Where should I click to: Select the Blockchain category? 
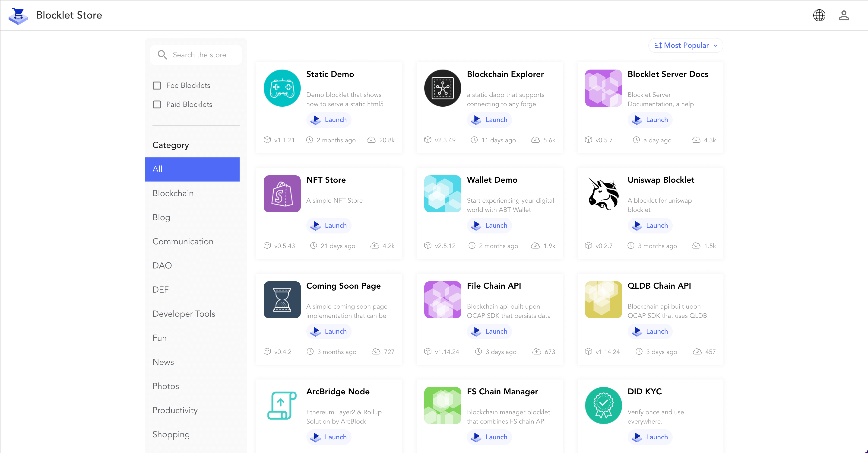click(x=173, y=194)
